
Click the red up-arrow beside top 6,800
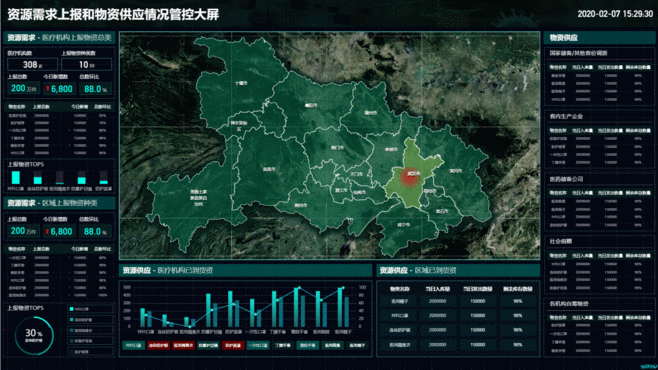click(48, 89)
